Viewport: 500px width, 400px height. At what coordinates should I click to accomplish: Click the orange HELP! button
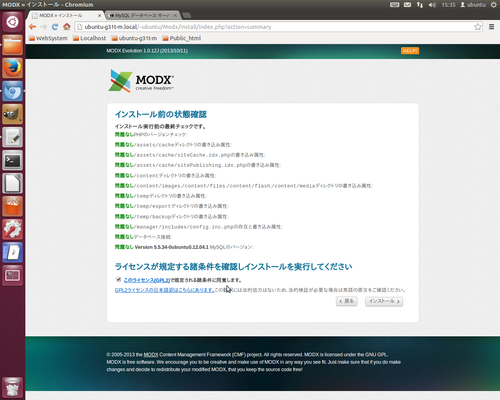tap(410, 51)
